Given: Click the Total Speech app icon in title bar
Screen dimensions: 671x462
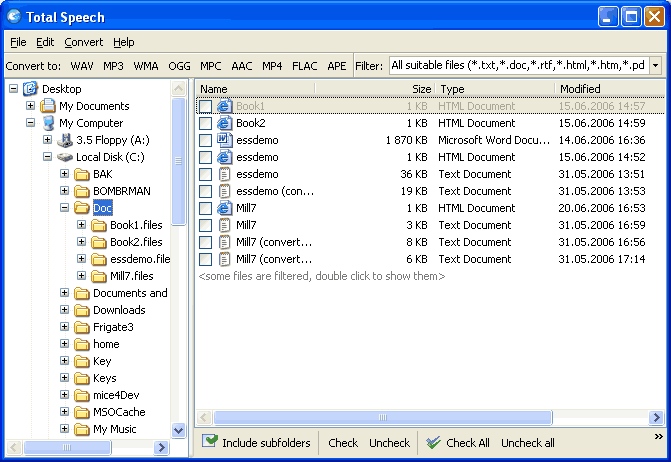Looking at the screenshot, I should 14,17.
